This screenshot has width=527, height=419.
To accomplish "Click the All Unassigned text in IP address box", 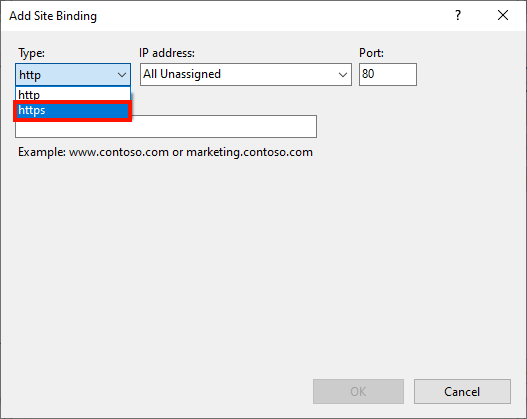I will click(182, 74).
